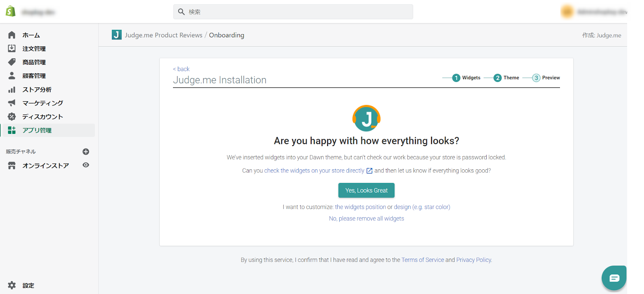The width and height of the screenshot is (644, 294).
Task: Click the 商品管理 tag icon
Action: [x=12, y=62]
